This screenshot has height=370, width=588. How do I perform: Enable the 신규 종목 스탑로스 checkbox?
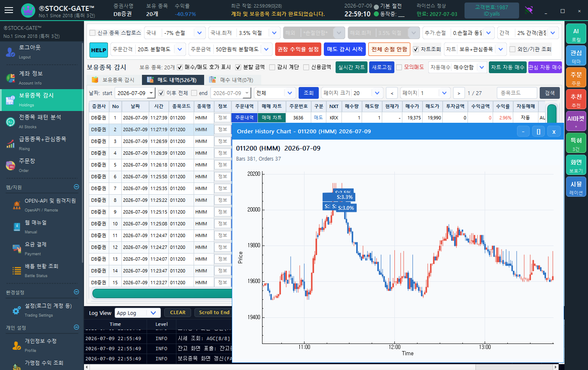coord(92,33)
